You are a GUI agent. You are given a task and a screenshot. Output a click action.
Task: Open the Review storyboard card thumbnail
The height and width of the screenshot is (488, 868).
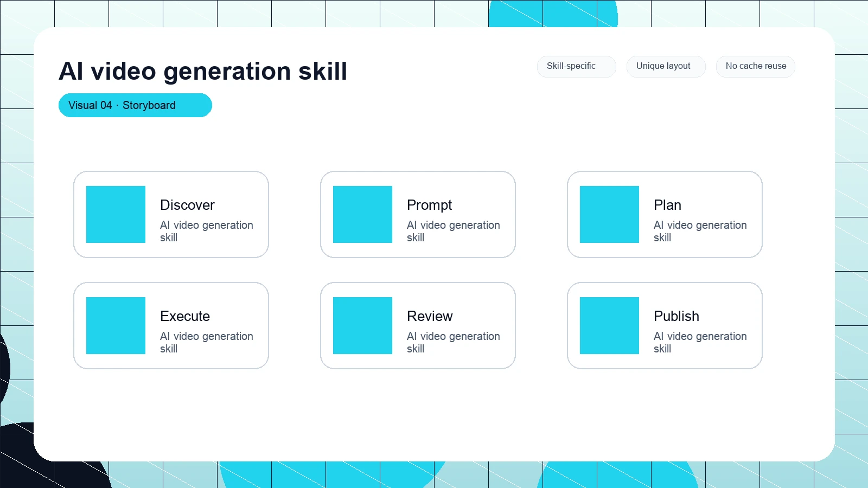[x=362, y=325]
